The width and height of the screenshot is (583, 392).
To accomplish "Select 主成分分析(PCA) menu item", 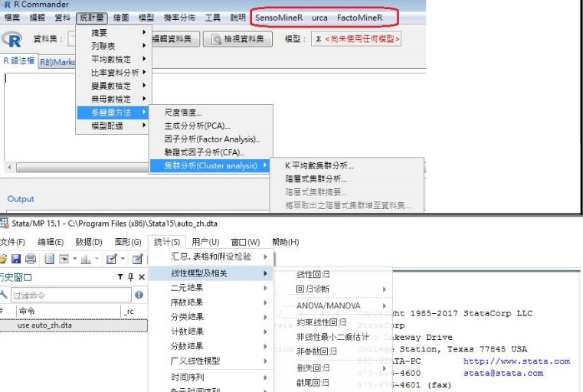I will pos(198,126).
